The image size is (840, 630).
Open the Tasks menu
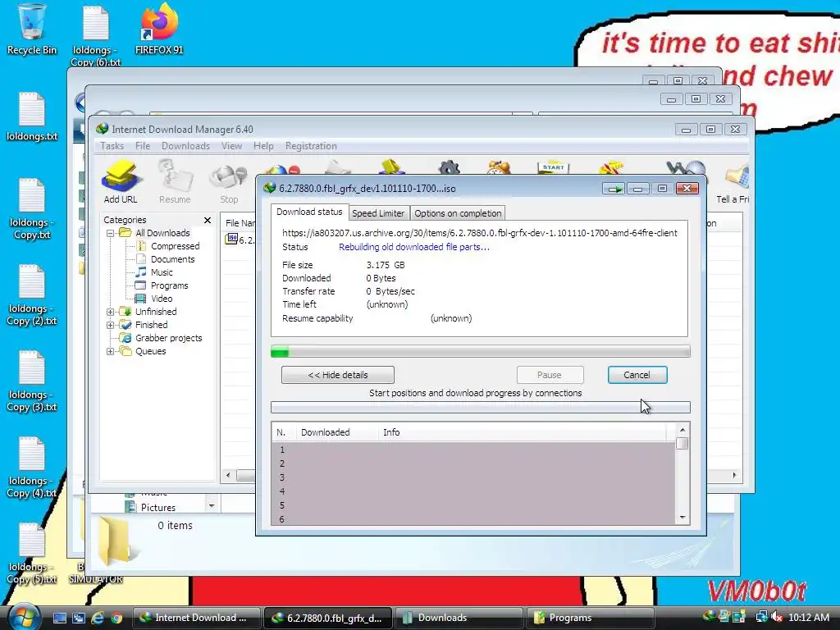(x=112, y=146)
